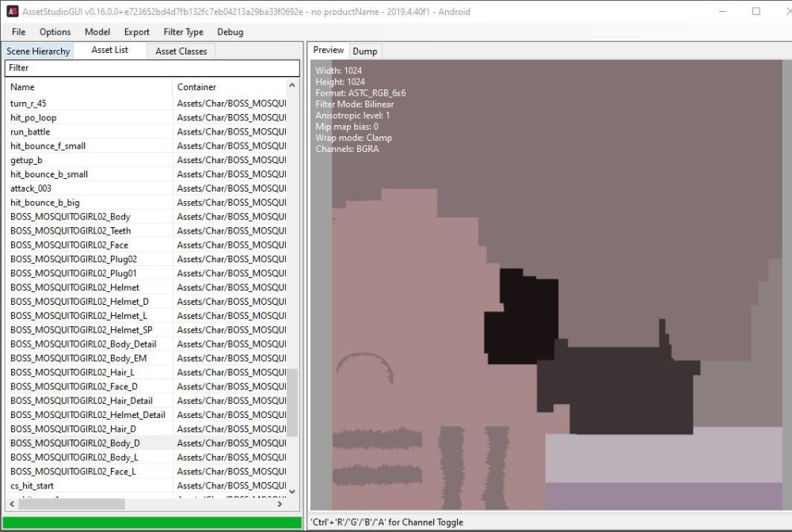
Task: Open the Model menu
Action: (x=97, y=32)
